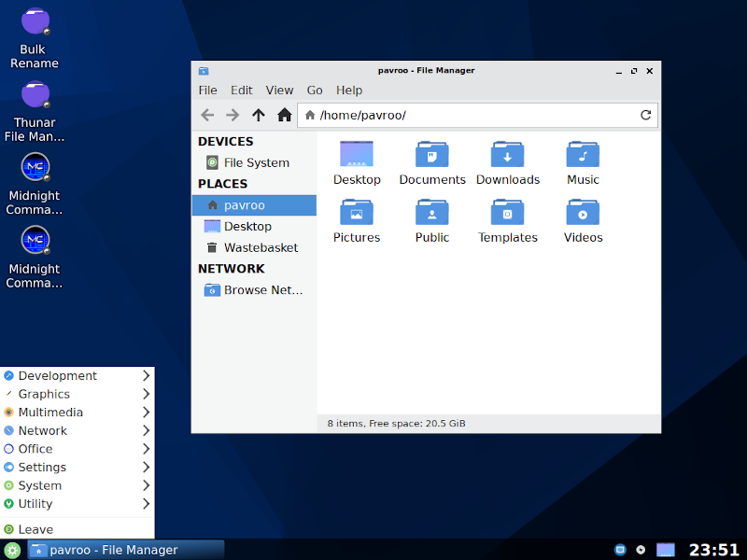
Task: Expand the System submenu
Action: click(x=78, y=485)
